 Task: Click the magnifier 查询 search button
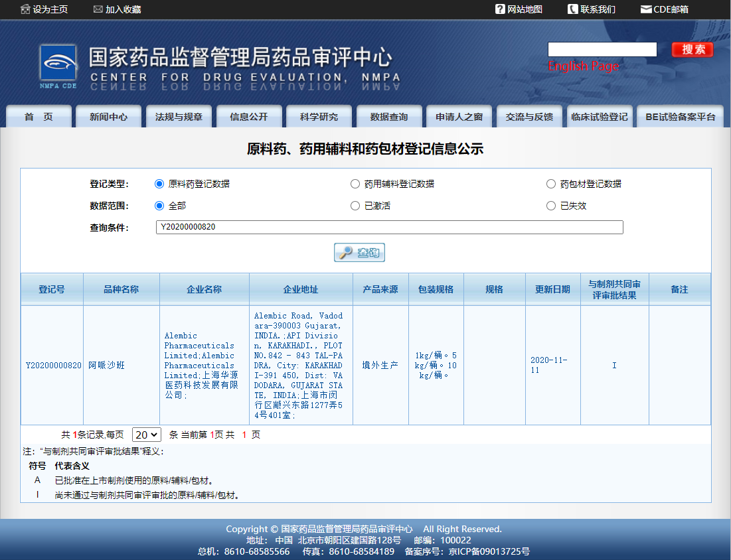[x=359, y=252]
